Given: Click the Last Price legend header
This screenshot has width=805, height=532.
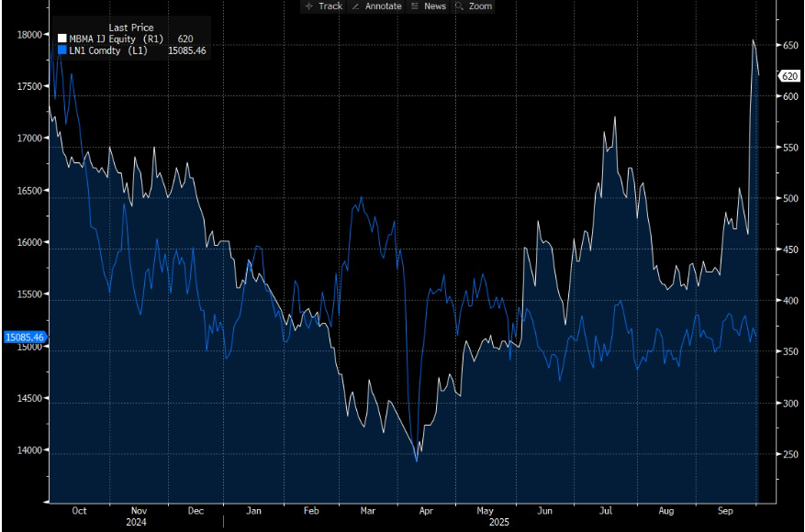Looking at the screenshot, I should pyautogui.click(x=131, y=28).
